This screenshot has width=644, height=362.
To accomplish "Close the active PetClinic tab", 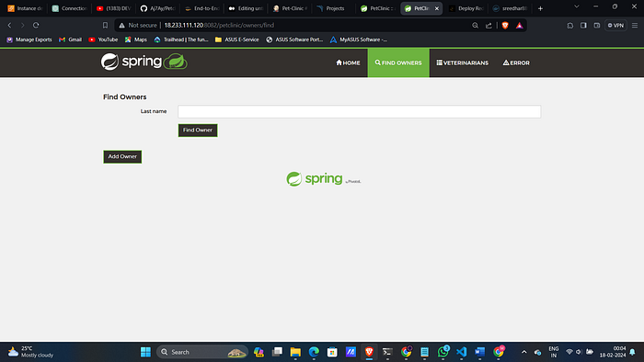I will pos(437,8).
